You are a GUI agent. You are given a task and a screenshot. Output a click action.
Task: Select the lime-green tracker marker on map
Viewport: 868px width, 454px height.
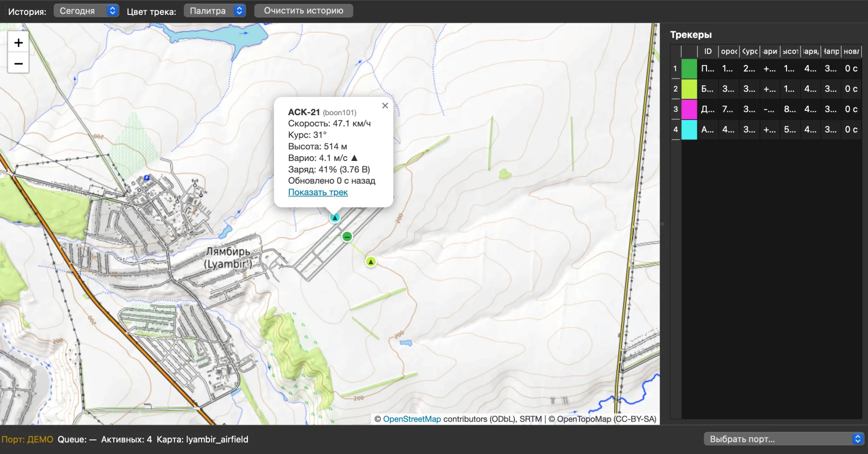(x=370, y=262)
